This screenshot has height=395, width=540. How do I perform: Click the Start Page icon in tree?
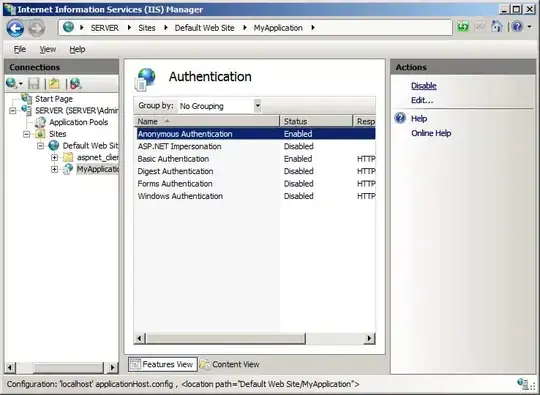pos(27,98)
